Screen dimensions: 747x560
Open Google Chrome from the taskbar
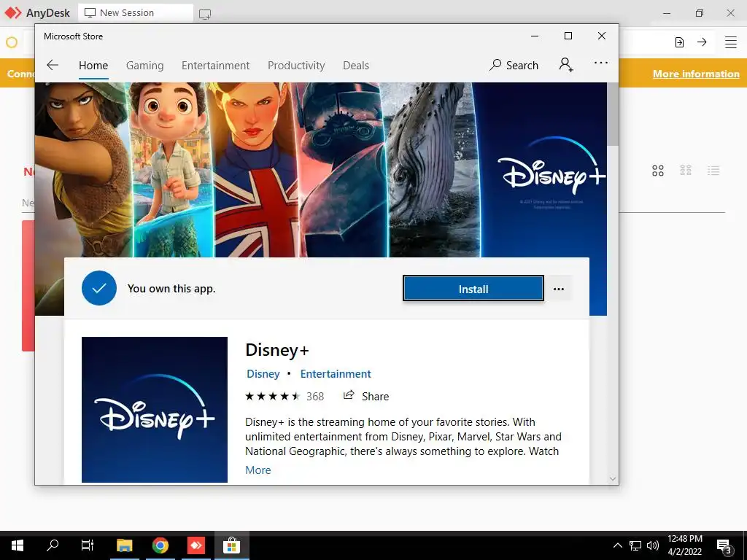[x=160, y=545]
